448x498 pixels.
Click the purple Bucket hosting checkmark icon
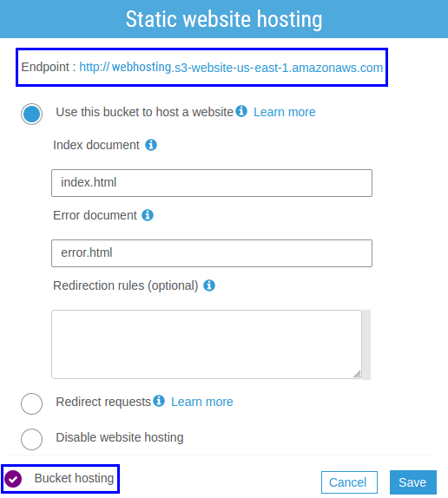(x=13, y=479)
